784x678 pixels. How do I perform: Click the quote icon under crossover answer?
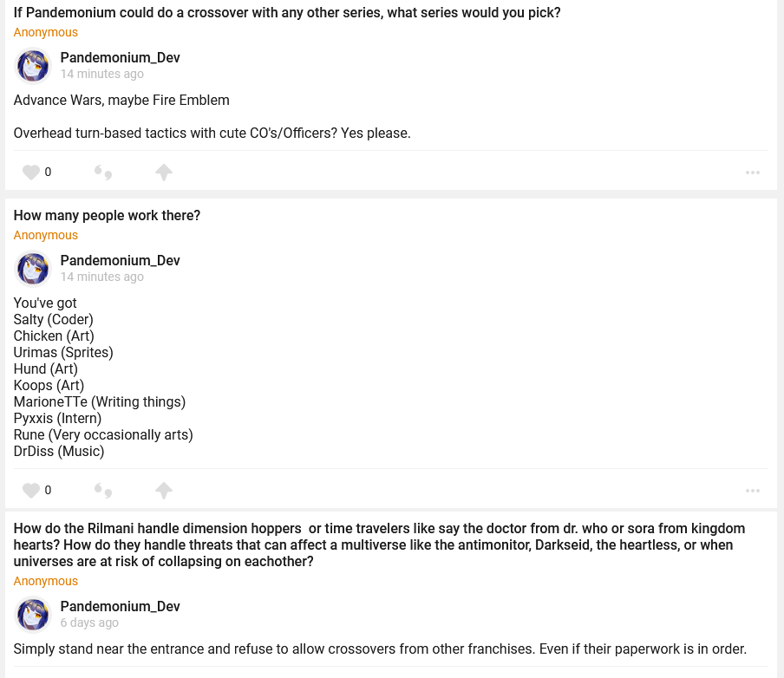point(103,173)
